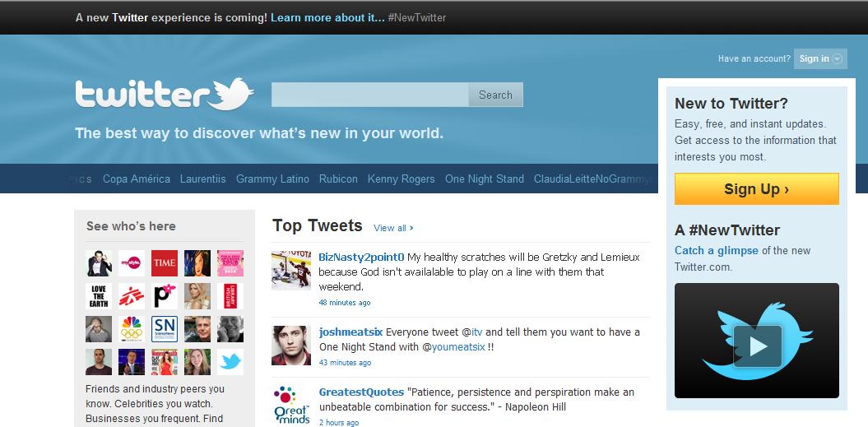Open the TIME magazine profile avatar
This screenshot has height=427, width=868.
(x=165, y=262)
